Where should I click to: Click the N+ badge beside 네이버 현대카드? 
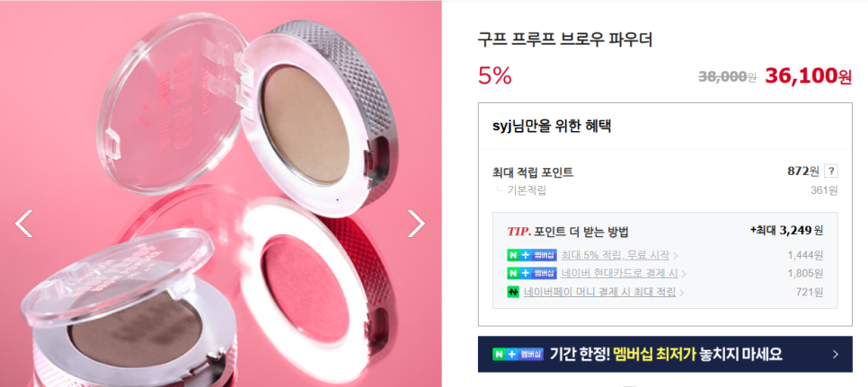pyautogui.click(x=531, y=274)
